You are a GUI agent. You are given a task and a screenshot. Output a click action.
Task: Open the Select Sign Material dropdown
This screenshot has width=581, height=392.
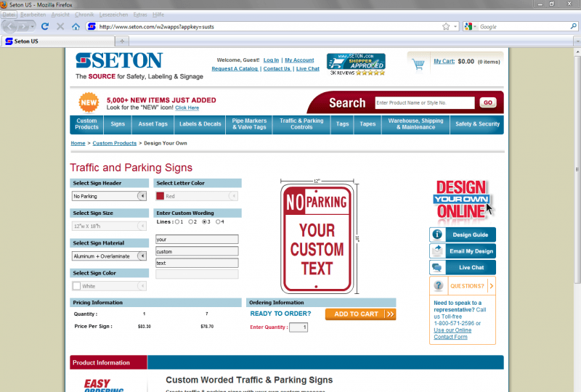pyautogui.click(x=110, y=256)
